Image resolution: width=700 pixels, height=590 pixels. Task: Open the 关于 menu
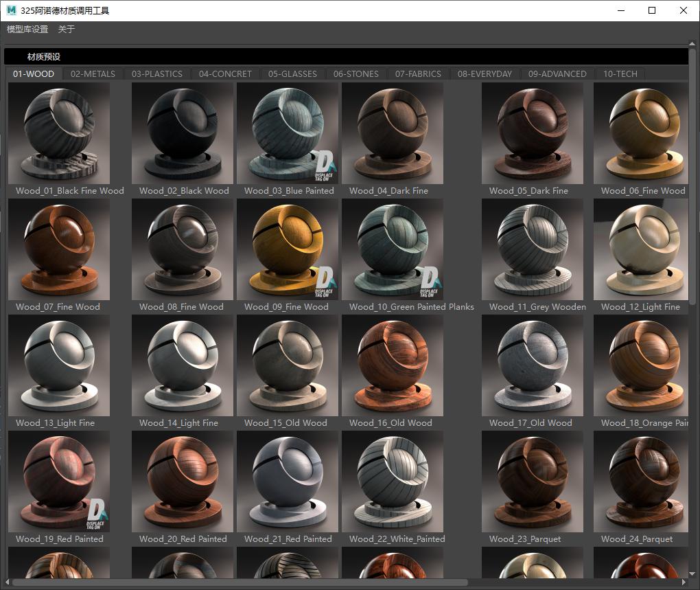[x=67, y=30]
